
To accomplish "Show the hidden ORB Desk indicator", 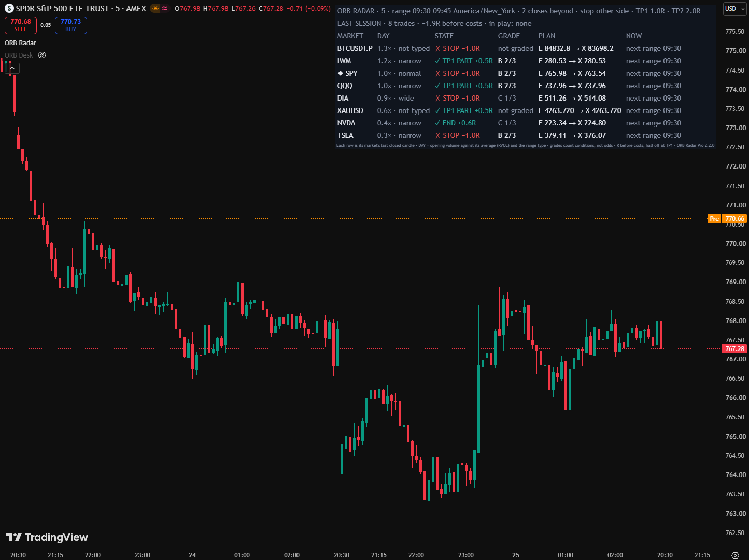I will tap(42, 55).
